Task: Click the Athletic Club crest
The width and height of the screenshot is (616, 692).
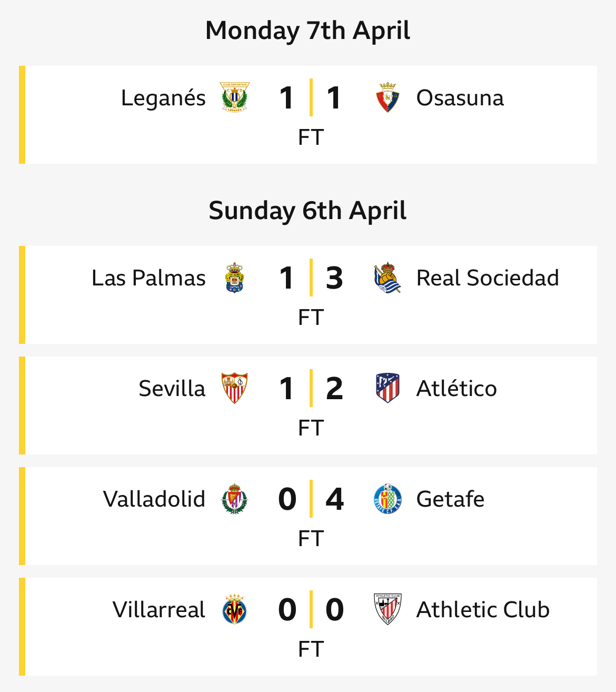Action: 388,609
